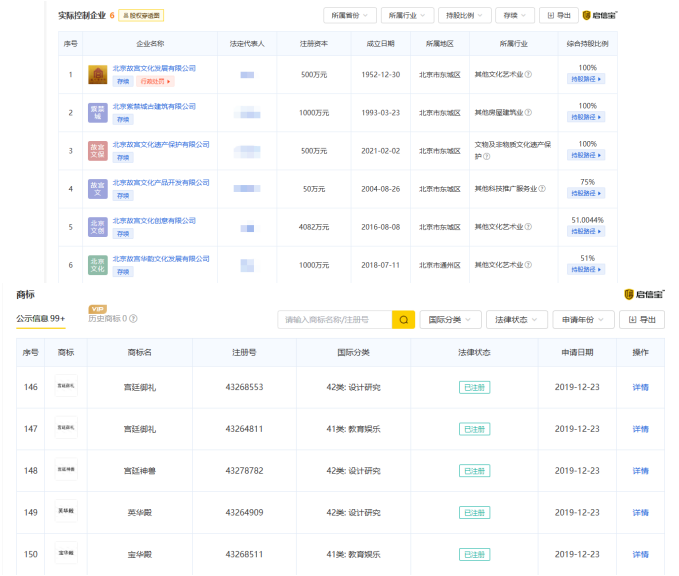Click the 综合持股比例 column header
Screen dimensions: 679x576
click(x=587, y=44)
